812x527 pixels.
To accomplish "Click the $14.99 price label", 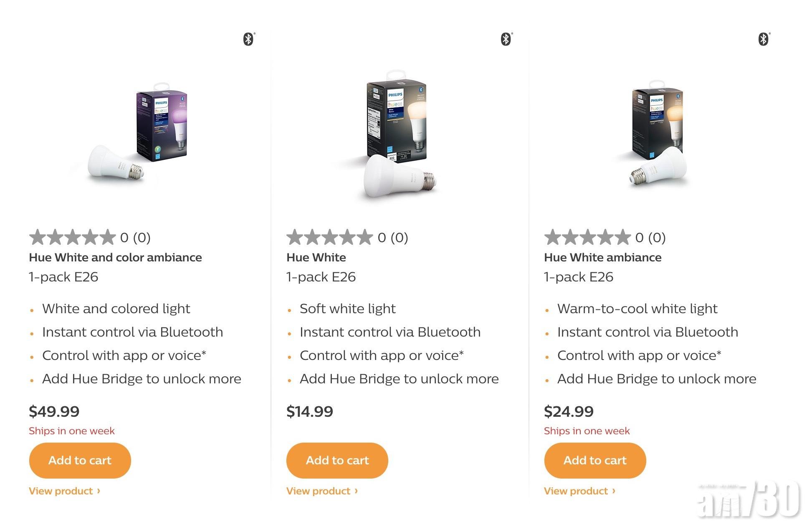I will click(310, 411).
